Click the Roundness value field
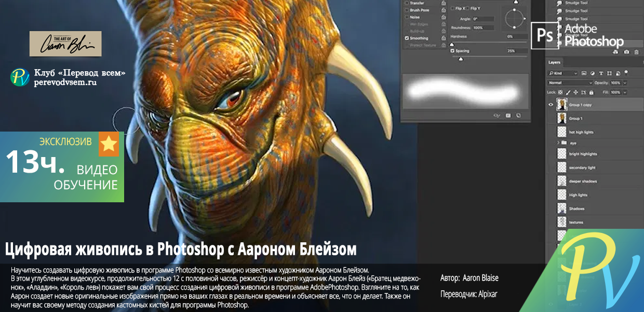The image size is (644, 312). tap(484, 28)
